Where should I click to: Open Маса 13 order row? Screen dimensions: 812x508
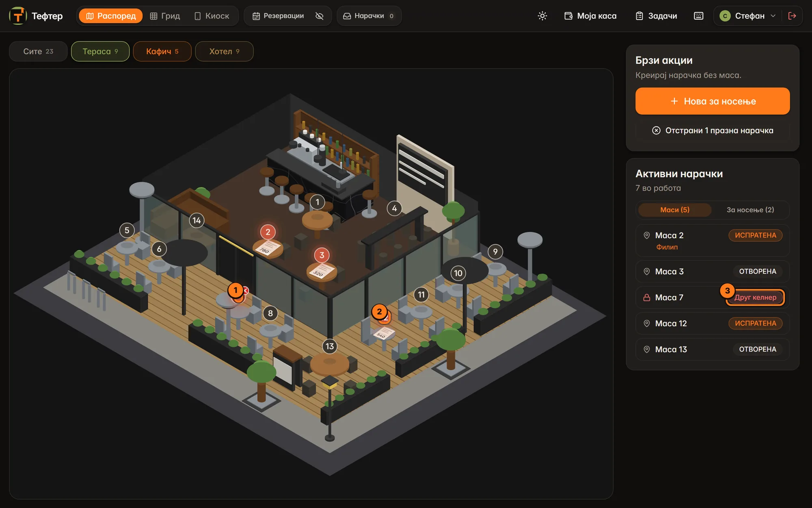point(713,350)
